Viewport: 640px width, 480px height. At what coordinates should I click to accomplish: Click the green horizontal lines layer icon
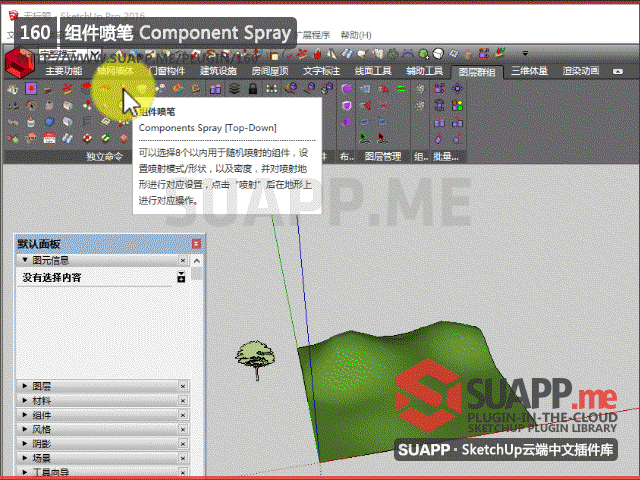point(401,89)
